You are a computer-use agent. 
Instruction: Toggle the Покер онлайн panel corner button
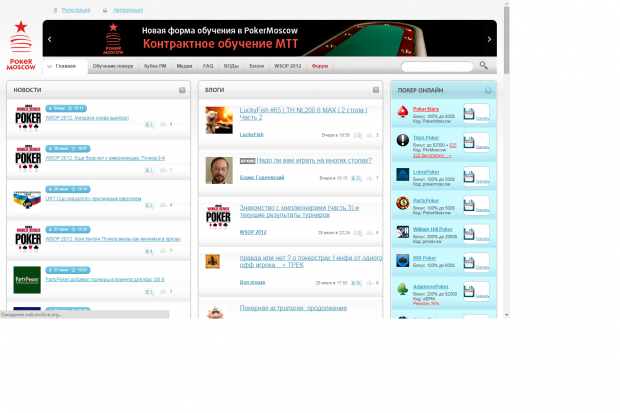pyautogui.click(x=488, y=91)
